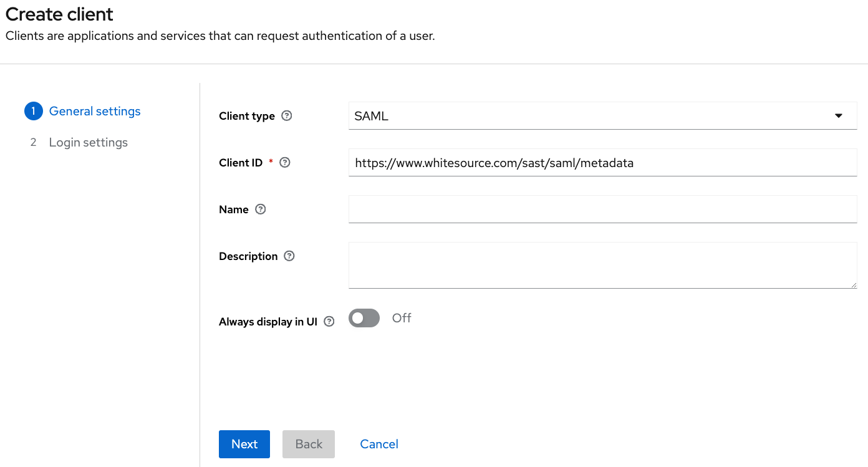The image size is (868, 467).
Task: Open the help tooltip for Name
Action: point(261,209)
